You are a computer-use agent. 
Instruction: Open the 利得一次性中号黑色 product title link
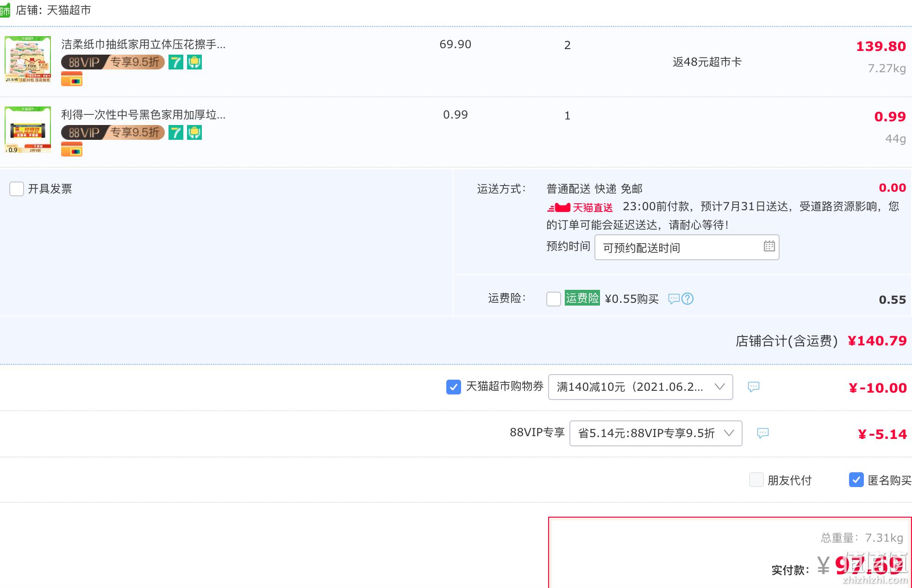click(144, 115)
